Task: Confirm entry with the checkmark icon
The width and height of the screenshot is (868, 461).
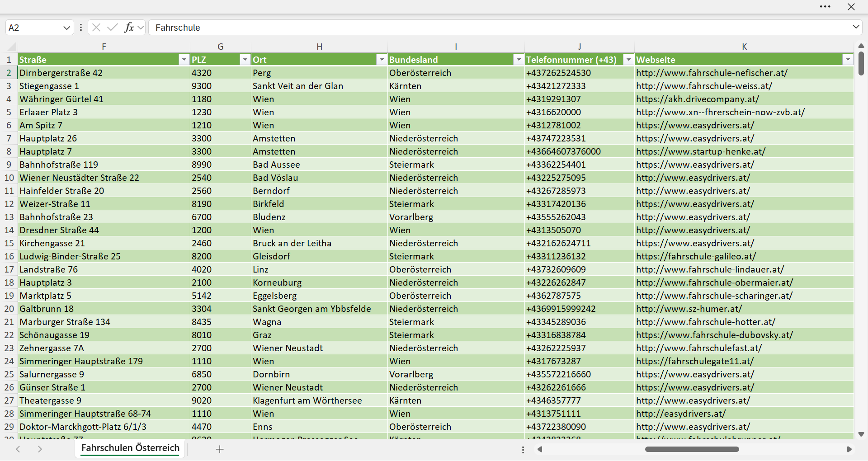Action: click(x=112, y=28)
